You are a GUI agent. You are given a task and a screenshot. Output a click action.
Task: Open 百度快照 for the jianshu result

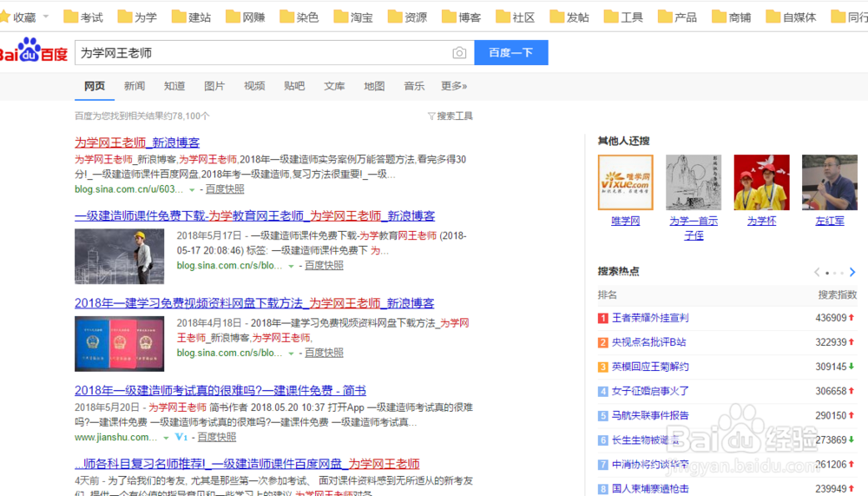(x=217, y=437)
